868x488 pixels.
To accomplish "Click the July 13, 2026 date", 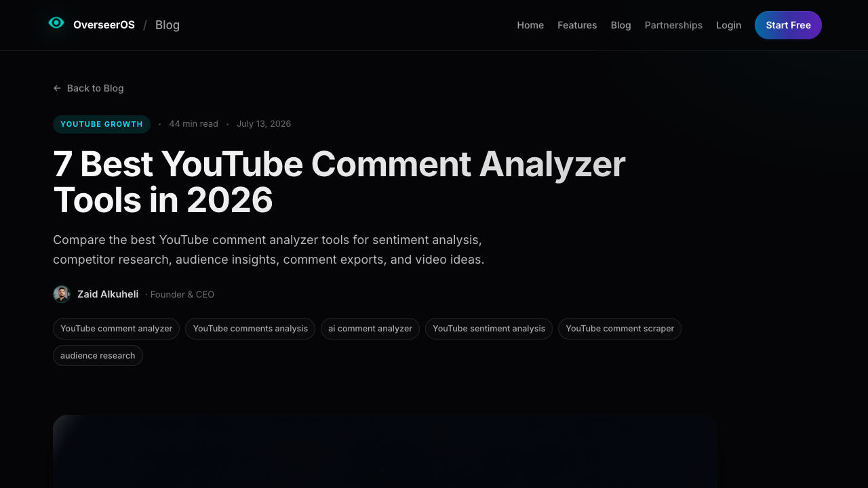I will pos(264,124).
